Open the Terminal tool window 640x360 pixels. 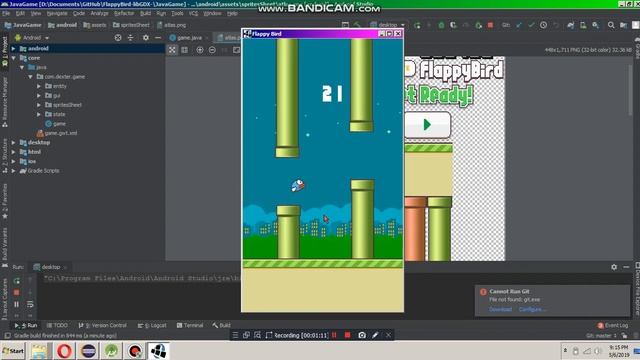click(x=190, y=325)
